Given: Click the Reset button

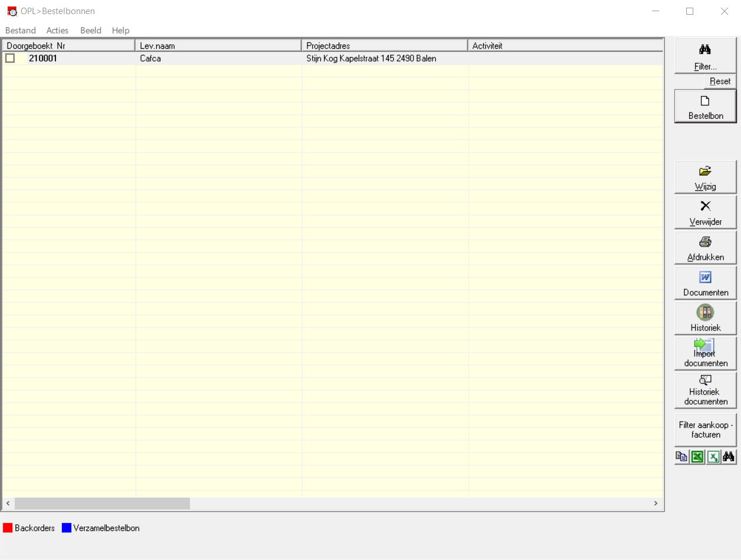Looking at the screenshot, I should click(720, 81).
